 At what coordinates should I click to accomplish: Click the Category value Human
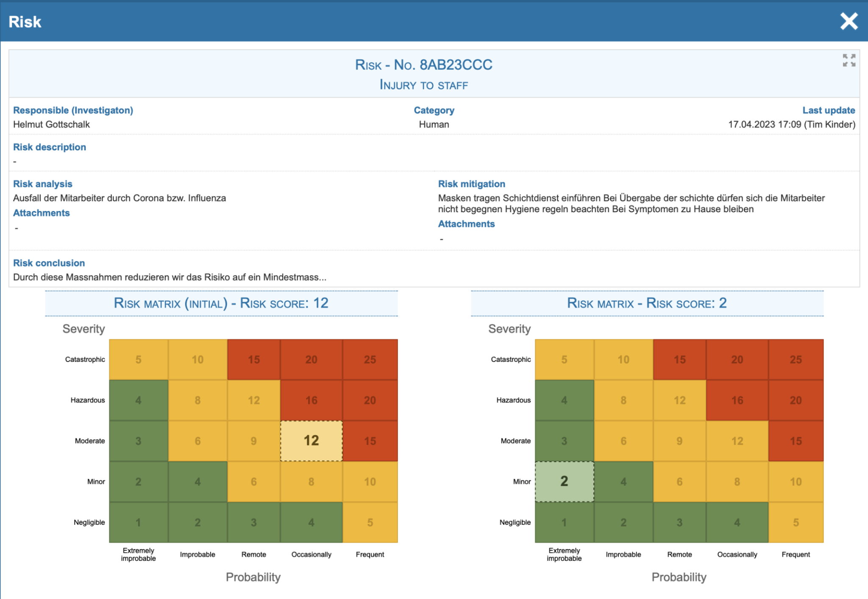pyautogui.click(x=434, y=125)
